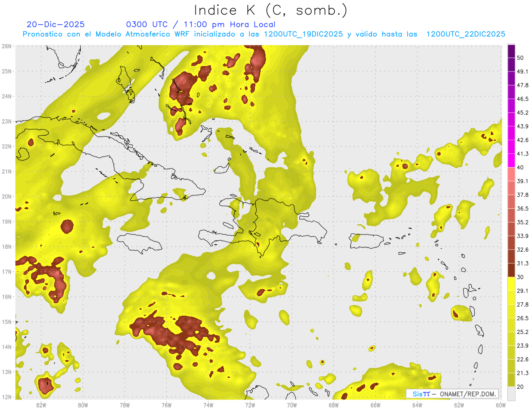Click the dark purple colorbar segment beside 50
Screen dimensions: 532x411
pos(511,51)
